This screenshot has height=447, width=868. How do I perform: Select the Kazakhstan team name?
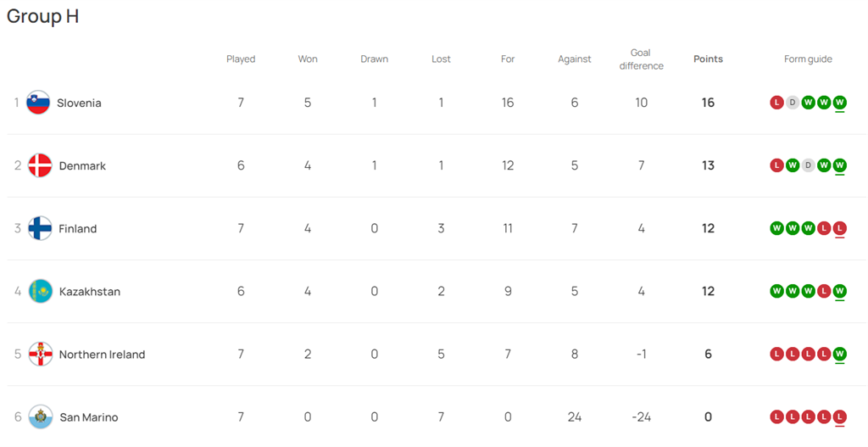(90, 291)
